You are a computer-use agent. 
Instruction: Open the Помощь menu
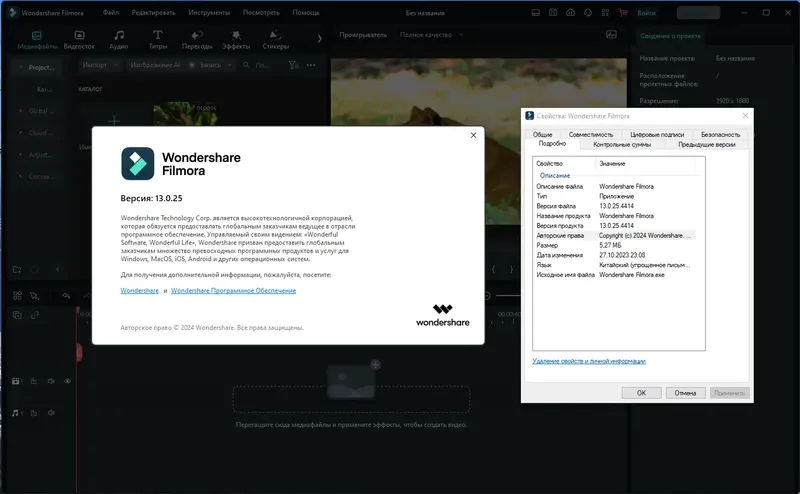point(306,12)
